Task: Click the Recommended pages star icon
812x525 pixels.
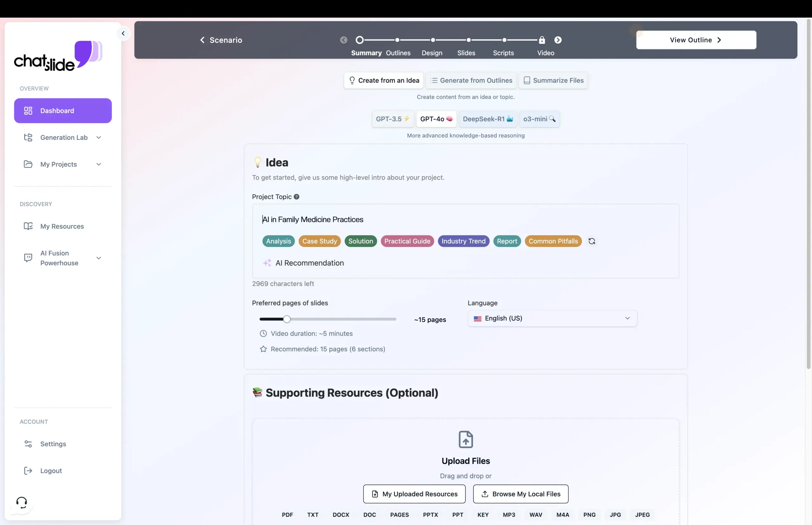Action: (263, 349)
